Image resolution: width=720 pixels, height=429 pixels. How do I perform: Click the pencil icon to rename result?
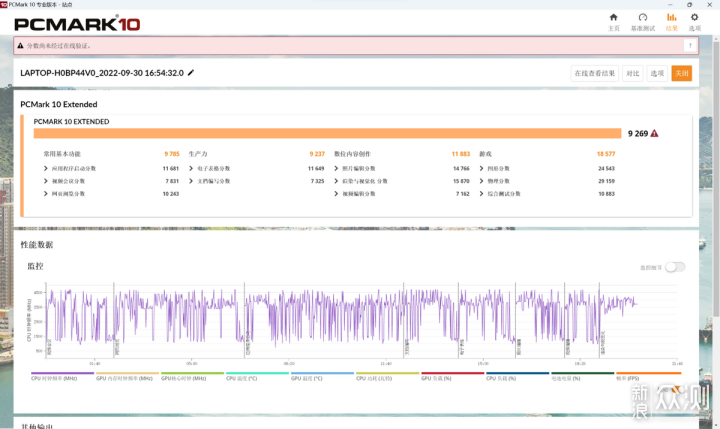coord(191,73)
